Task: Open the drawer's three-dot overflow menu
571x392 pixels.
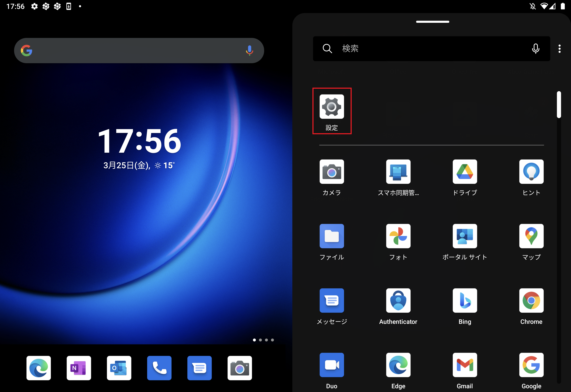Action: click(x=559, y=49)
